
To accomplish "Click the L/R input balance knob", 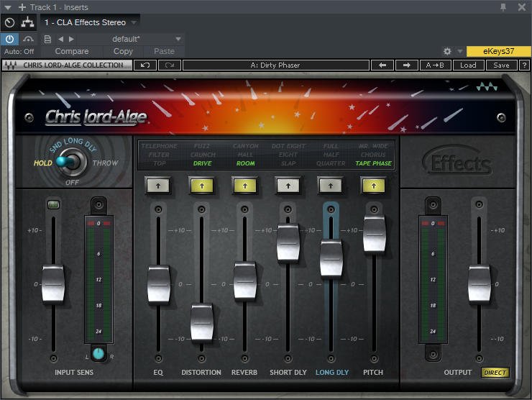I will [x=98, y=354].
